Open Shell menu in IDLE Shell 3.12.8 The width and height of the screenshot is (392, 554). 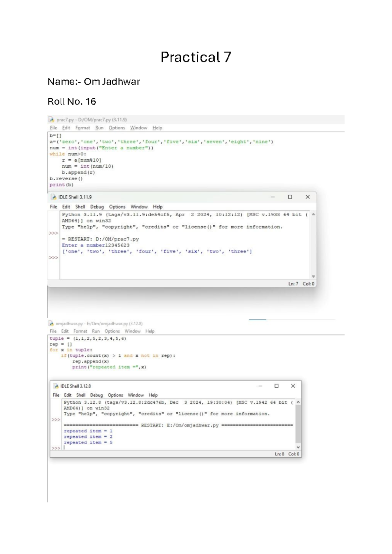tap(81, 395)
